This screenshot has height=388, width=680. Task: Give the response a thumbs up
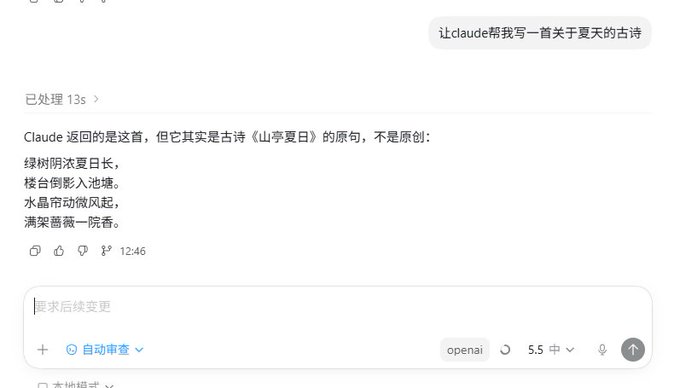pos(59,251)
